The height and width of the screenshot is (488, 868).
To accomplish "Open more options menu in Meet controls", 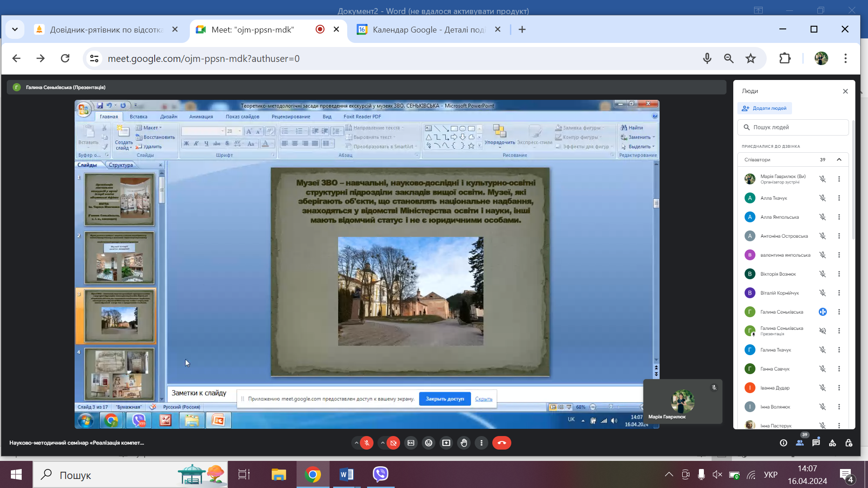I will pos(481,443).
